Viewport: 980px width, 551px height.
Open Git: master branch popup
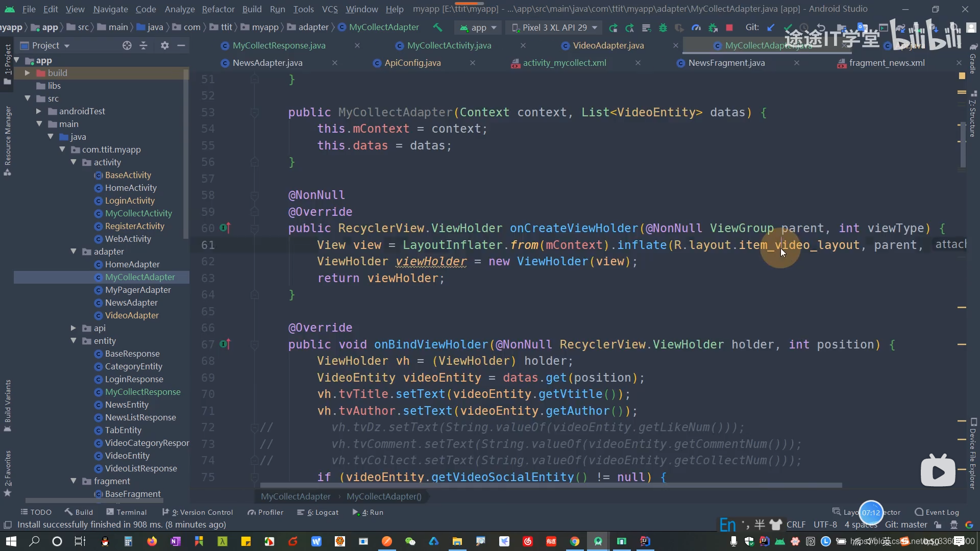pyautogui.click(x=906, y=524)
